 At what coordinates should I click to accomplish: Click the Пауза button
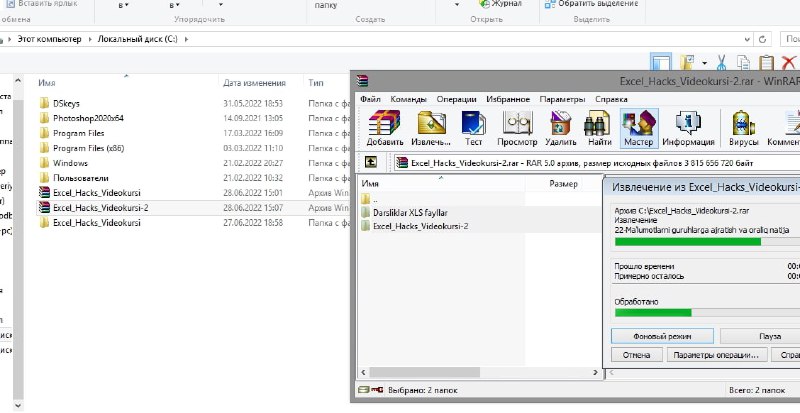click(760, 336)
